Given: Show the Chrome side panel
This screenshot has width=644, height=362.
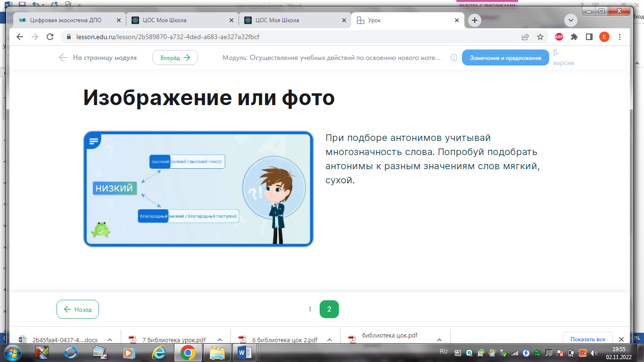Looking at the screenshot, I should 589,37.
